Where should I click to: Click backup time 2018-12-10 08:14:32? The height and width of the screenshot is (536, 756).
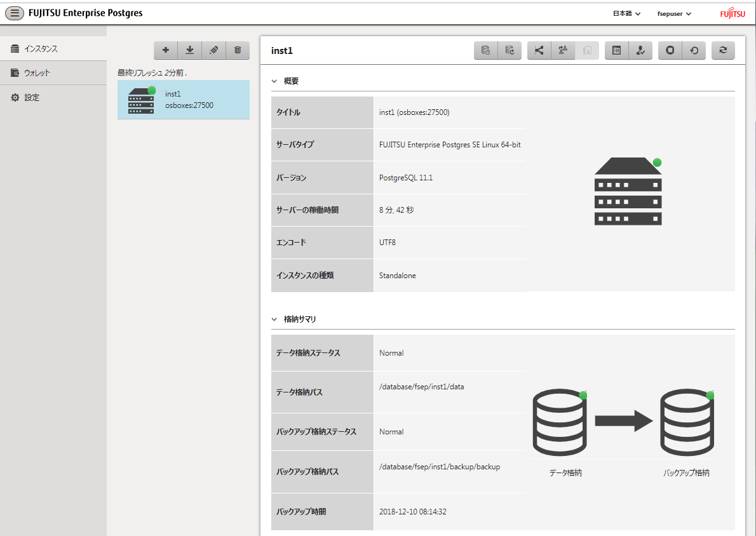(413, 512)
